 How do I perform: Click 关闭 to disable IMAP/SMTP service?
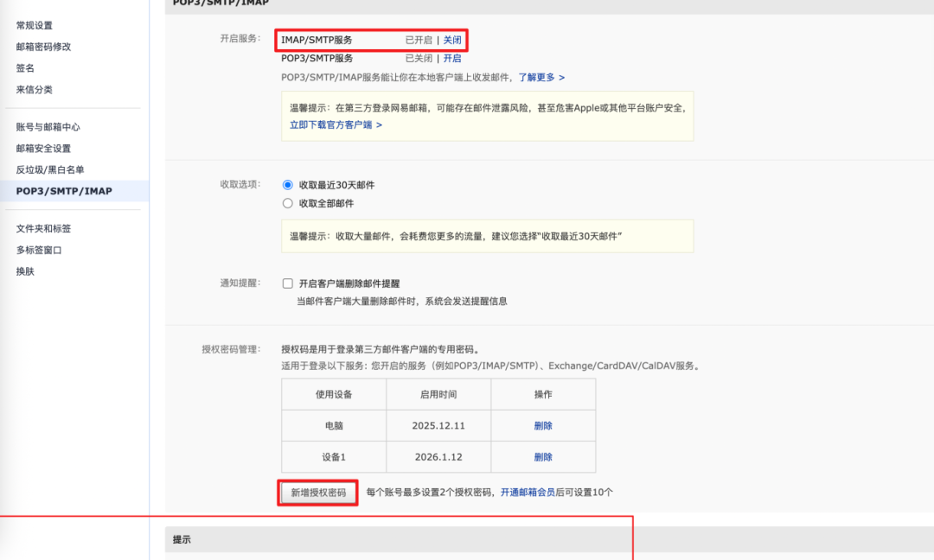[452, 41]
